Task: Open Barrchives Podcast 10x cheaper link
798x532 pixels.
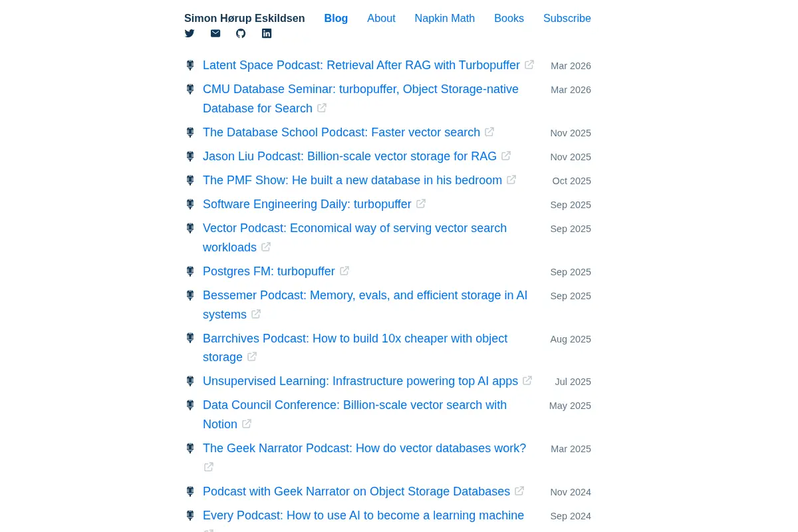Action: click(x=355, y=348)
